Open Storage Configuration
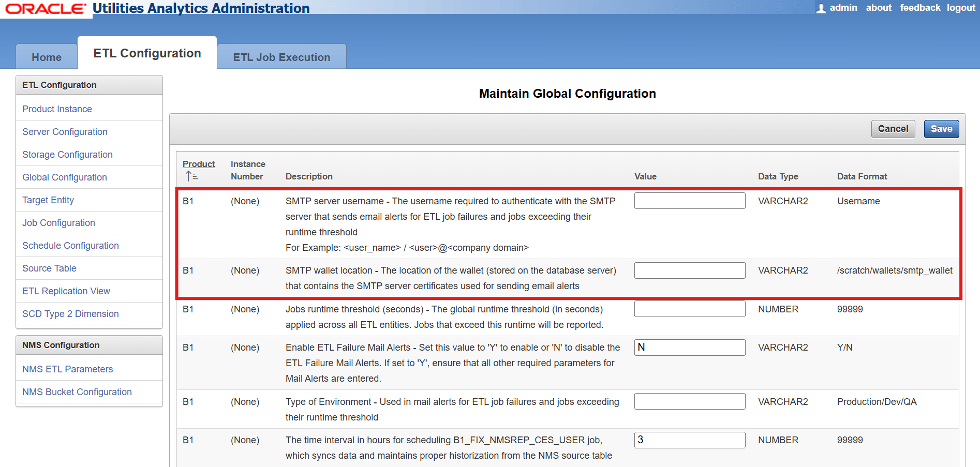The image size is (980, 467). tap(67, 154)
